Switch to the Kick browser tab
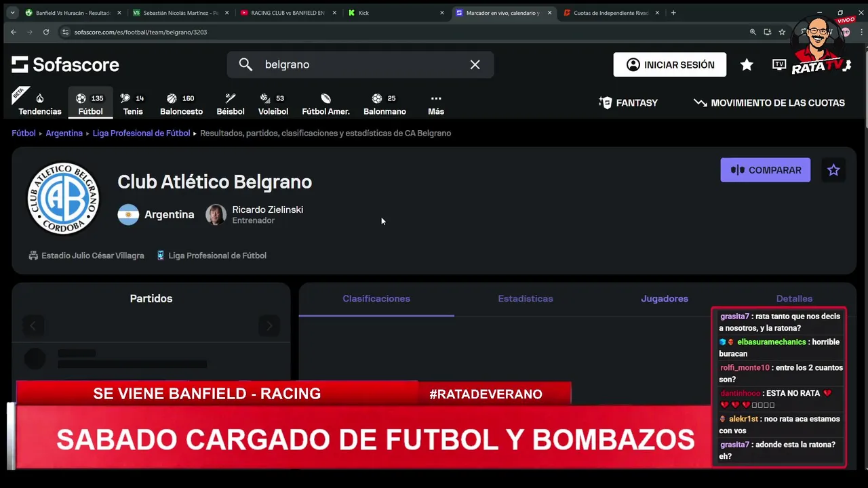This screenshot has width=868, height=488. coord(397,13)
